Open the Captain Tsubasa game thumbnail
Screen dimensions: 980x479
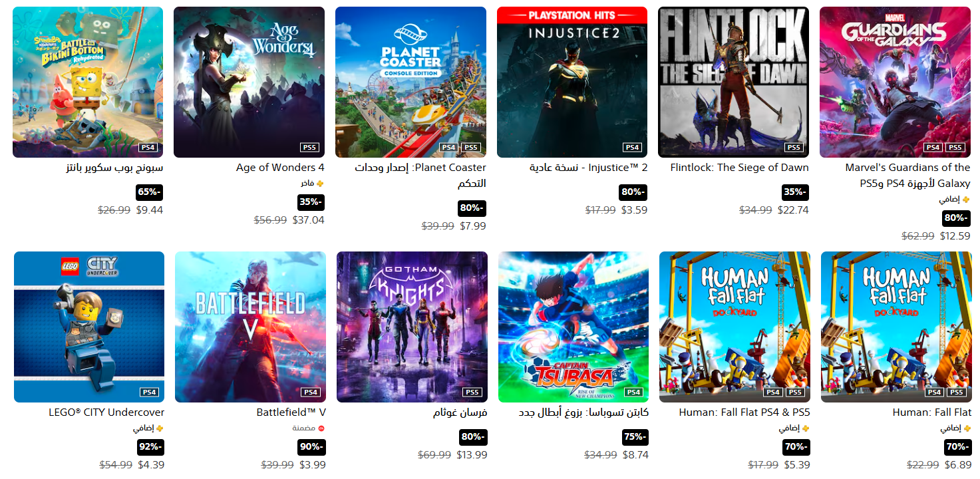(x=573, y=327)
